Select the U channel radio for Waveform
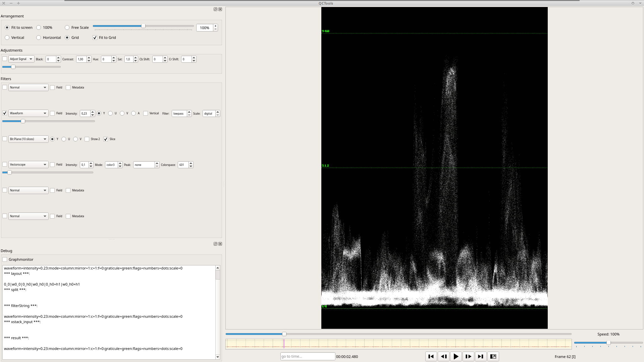Viewport: 644px width, 362px height. [110, 113]
